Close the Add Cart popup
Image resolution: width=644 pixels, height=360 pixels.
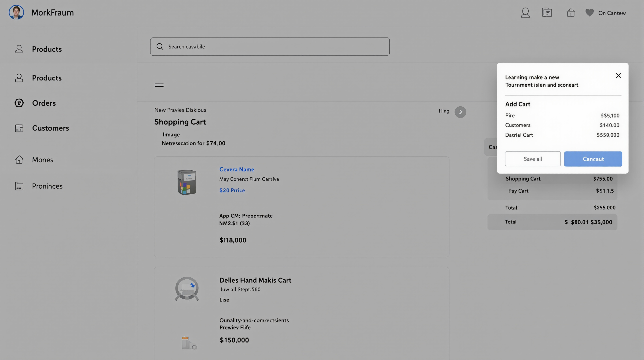coord(618,76)
